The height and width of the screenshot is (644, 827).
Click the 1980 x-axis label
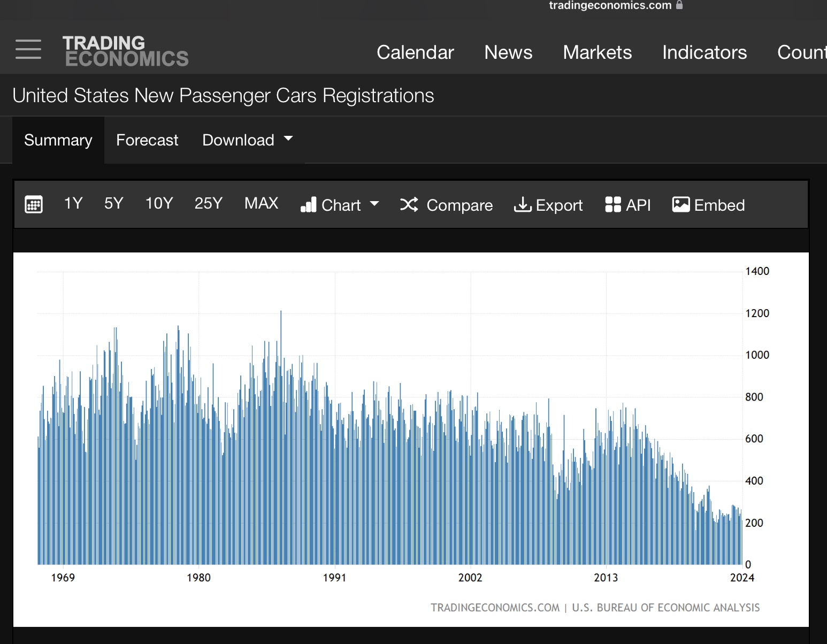(x=198, y=578)
